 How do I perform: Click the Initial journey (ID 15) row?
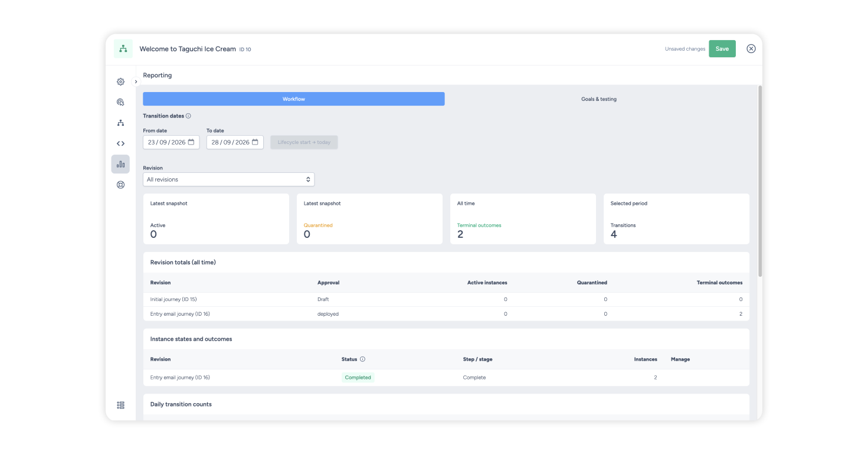446,300
